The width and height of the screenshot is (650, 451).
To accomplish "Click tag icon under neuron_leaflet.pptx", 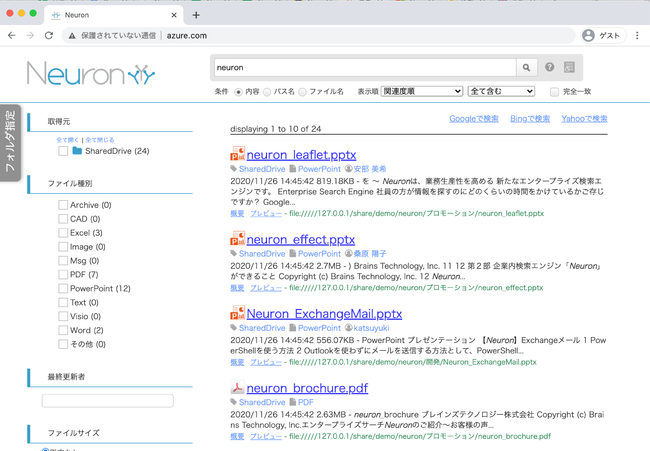I will coord(234,169).
